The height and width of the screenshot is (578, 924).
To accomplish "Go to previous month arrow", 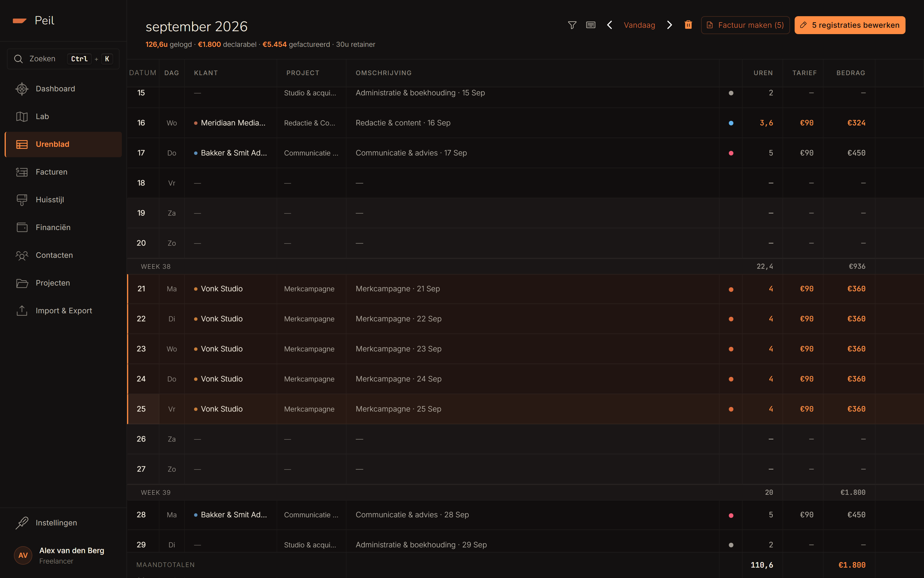I will coord(610,25).
